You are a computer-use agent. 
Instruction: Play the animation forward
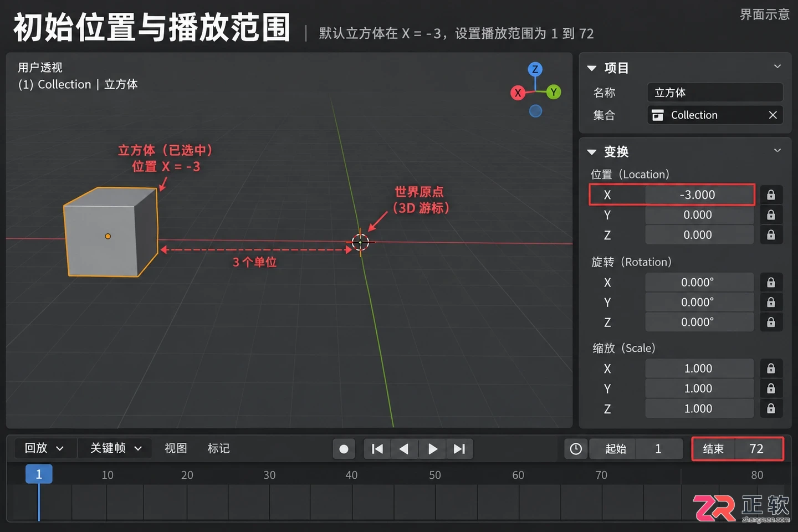[433, 449]
